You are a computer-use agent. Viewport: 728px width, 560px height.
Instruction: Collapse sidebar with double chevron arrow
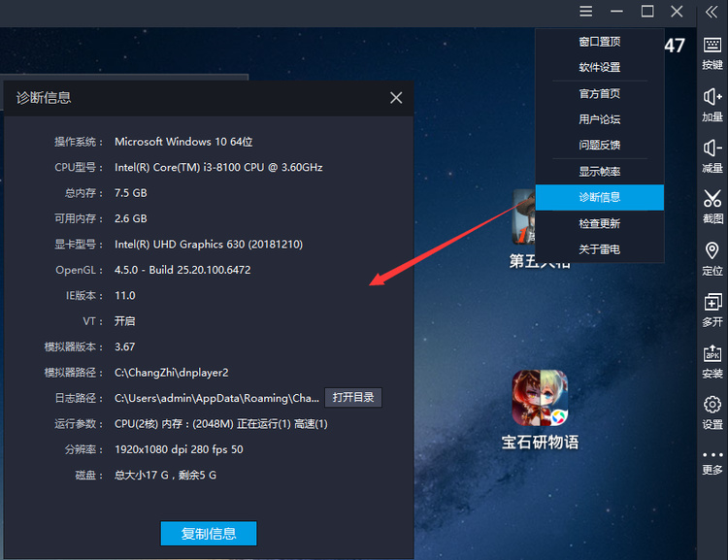click(x=711, y=12)
